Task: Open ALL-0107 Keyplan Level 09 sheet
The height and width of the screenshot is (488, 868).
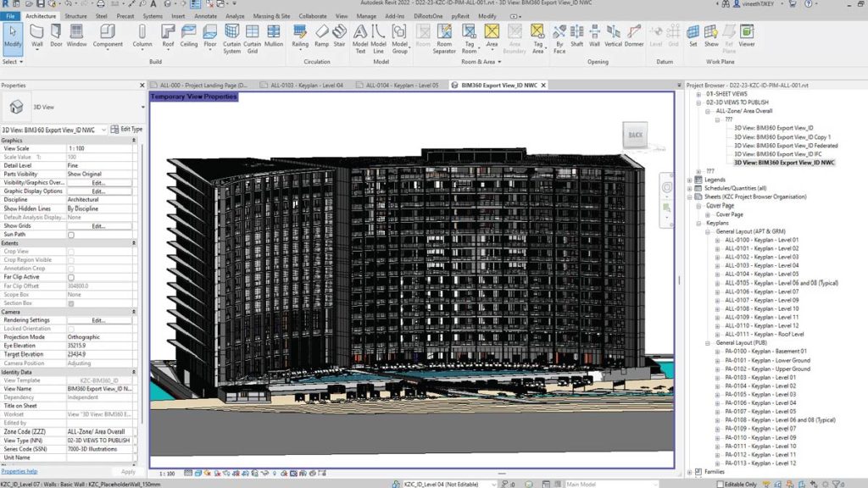Action: pyautogui.click(x=762, y=300)
